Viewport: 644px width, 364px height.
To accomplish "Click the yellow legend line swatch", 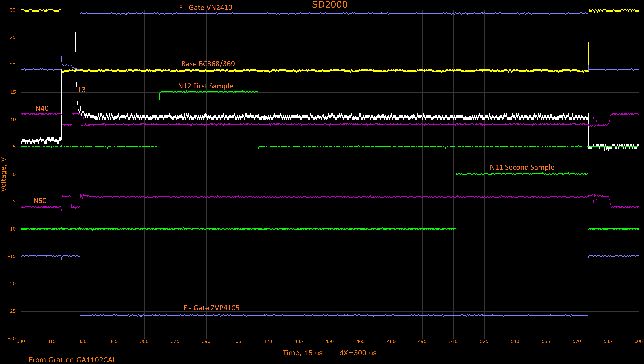I will (14, 360).
